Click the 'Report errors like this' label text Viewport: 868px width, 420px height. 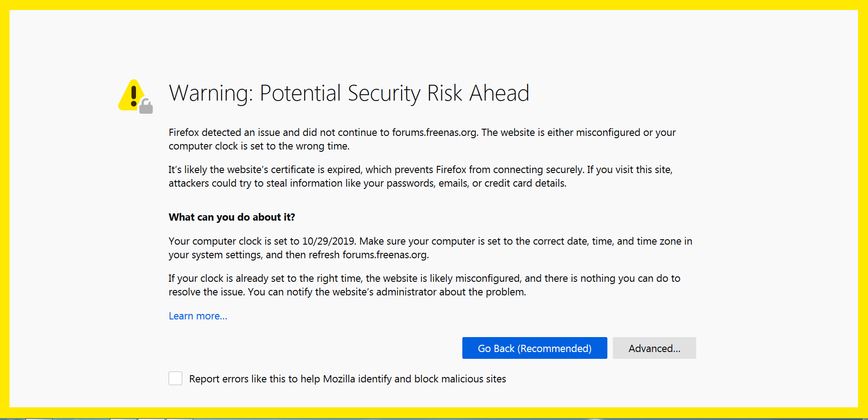pos(347,379)
